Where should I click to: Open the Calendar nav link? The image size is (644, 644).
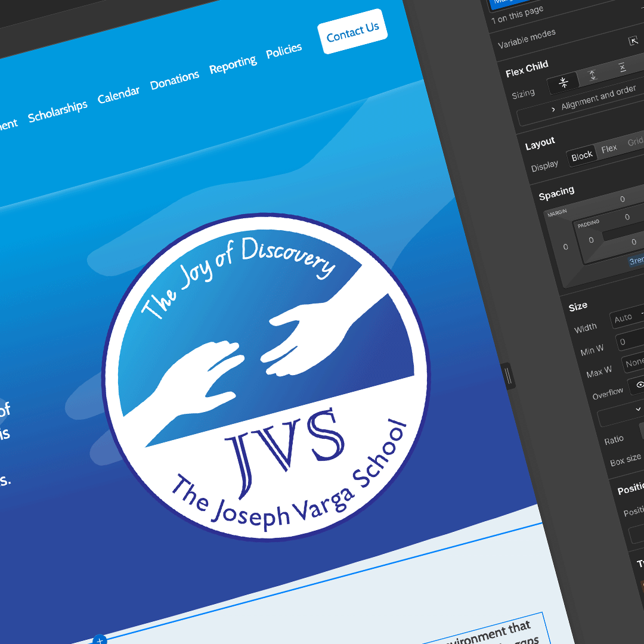click(118, 94)
